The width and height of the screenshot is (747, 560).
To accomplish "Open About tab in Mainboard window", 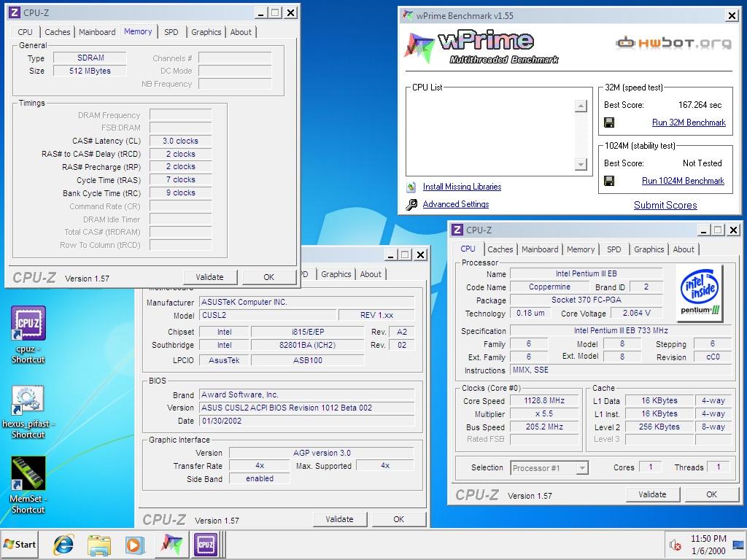I will (371, 274).
